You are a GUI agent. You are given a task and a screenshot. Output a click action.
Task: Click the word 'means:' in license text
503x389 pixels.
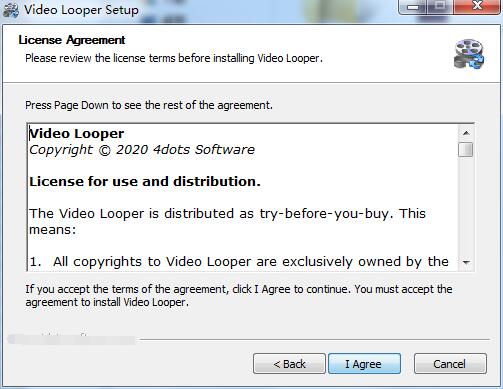(53, 230)
